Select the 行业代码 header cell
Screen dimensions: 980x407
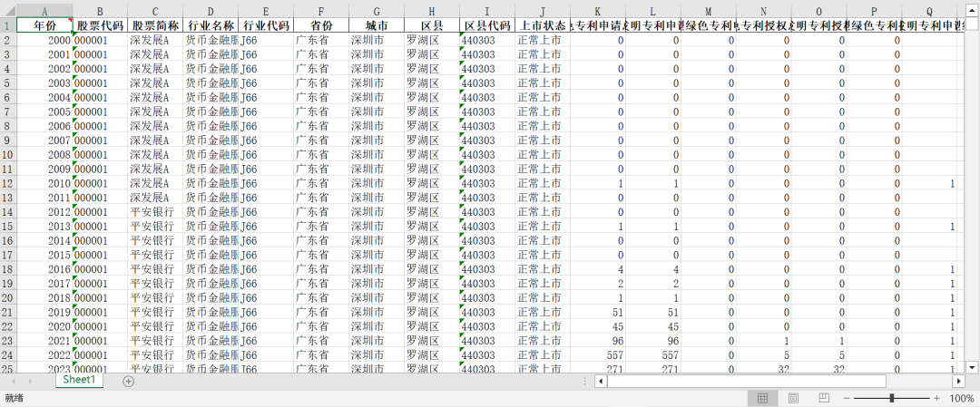coord(266,25)
